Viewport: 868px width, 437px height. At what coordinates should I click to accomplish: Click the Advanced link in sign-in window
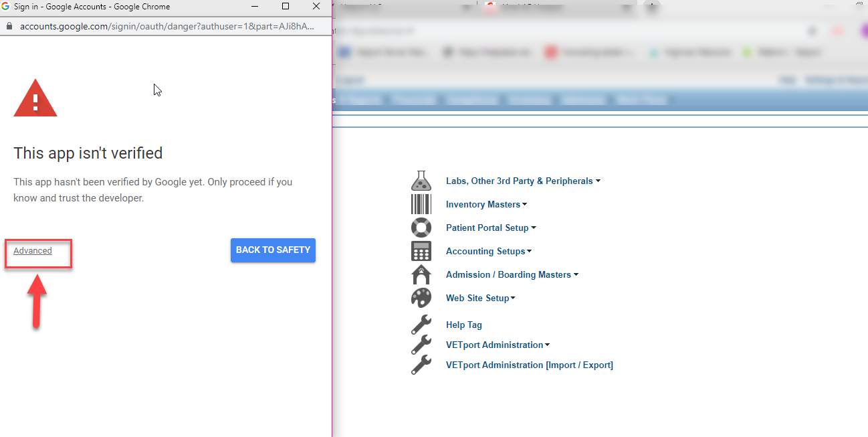point(33,251)
